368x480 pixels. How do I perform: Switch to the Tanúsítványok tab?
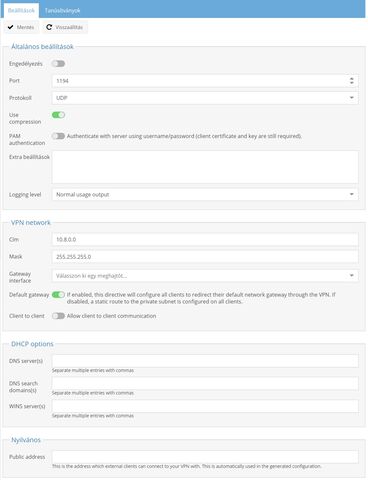tap(62, 10)
